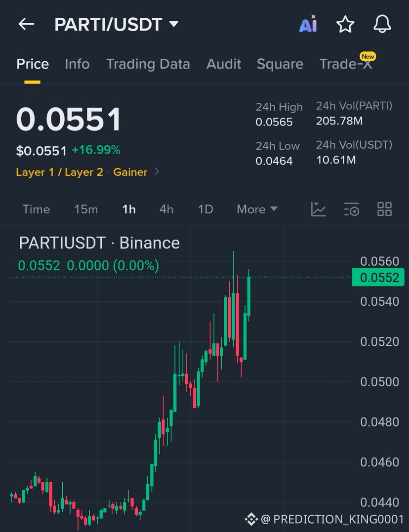
Task: Select the 15m timeframe
Action: coord(86,209)
